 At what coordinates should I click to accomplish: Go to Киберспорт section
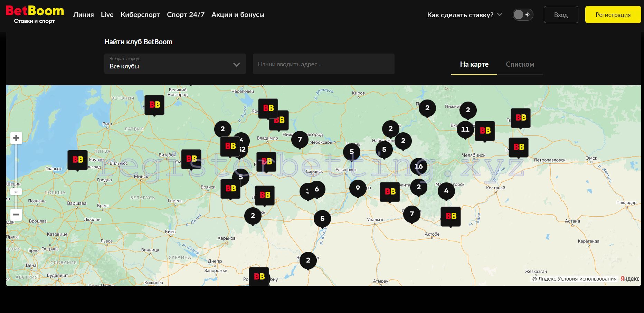click(x=140, y=15)
